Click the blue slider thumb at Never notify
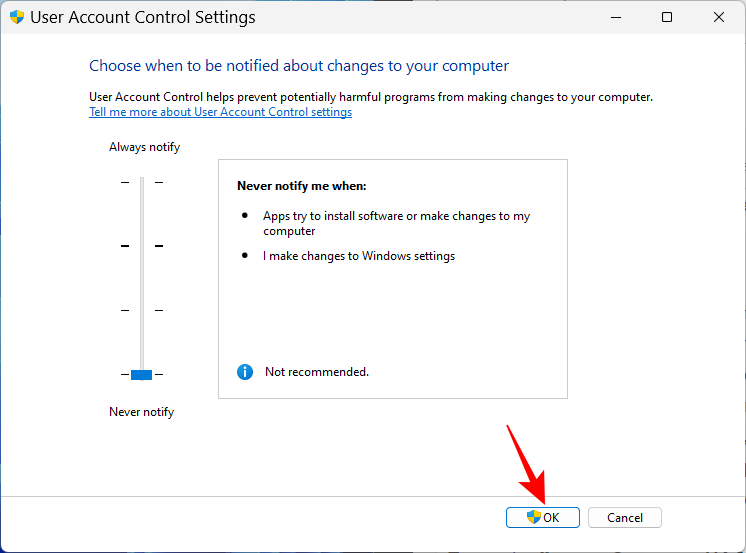This screenshot has height=553, width=746. click(x=141, y=375)
